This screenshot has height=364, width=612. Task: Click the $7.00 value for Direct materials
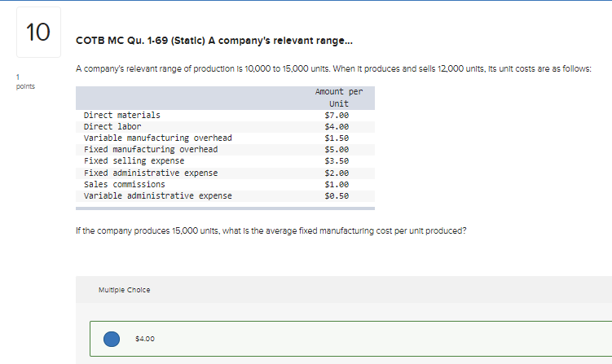point(337,115)
